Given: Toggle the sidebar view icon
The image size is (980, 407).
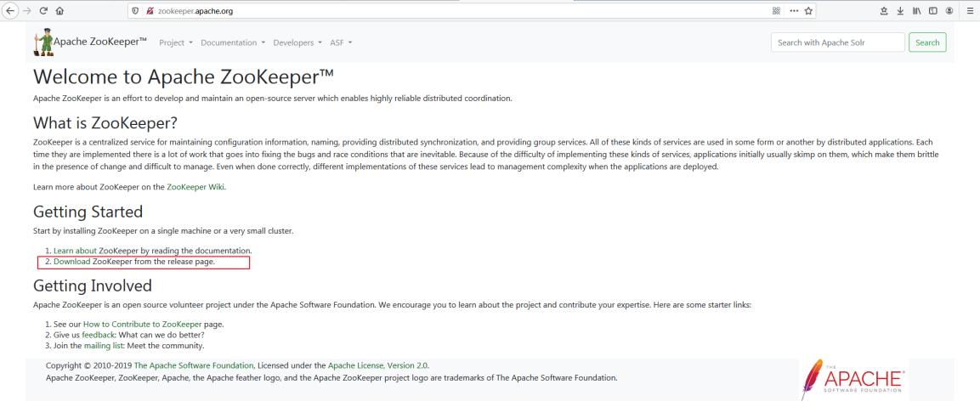Looking at the screenshot, I should point(932,11).
